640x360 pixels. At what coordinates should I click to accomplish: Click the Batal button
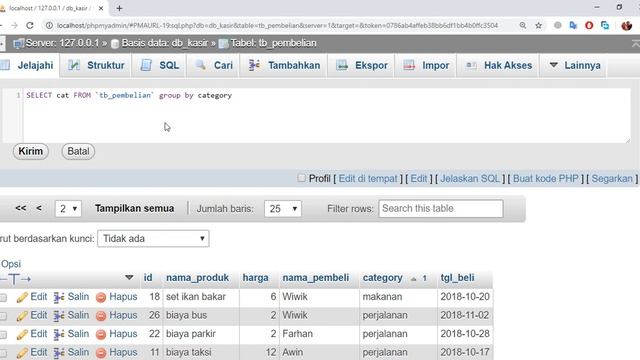point(78,151)
